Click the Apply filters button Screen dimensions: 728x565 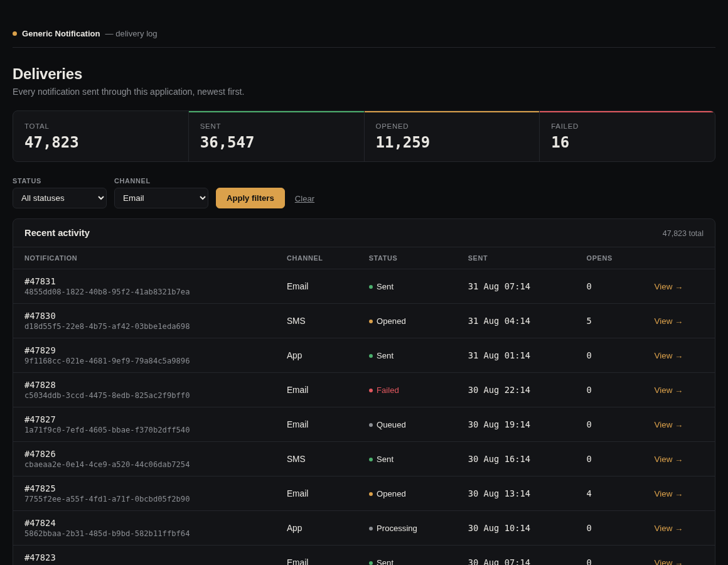(250, 198)
